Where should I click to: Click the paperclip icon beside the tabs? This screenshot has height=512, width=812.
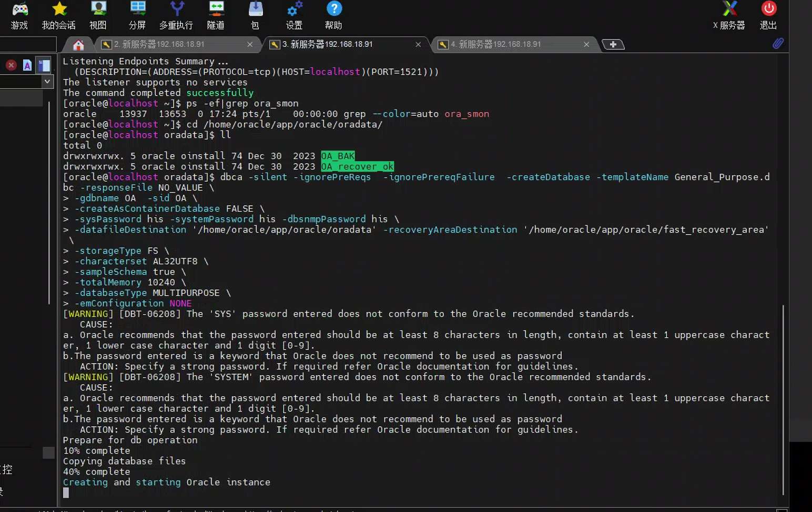(x=778, y=44)
